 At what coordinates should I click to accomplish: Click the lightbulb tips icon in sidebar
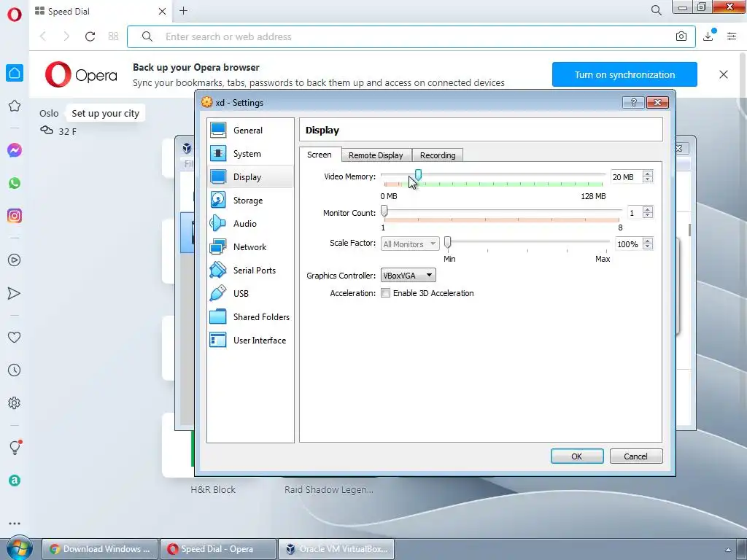[15, 447]
